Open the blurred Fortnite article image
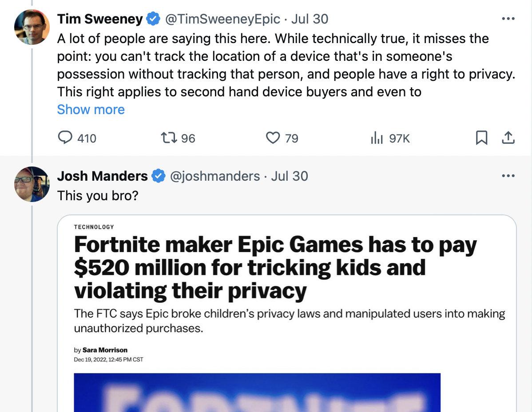 click(x=257, y=393)
